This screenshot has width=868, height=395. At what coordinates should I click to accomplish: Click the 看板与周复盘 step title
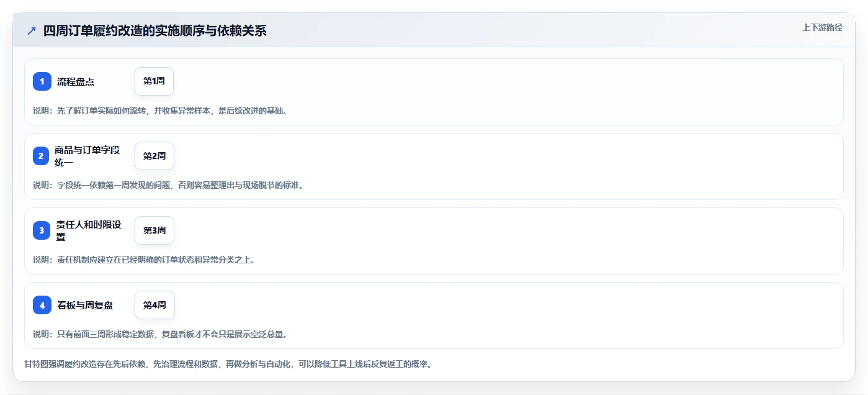click(x=85, y=305)
